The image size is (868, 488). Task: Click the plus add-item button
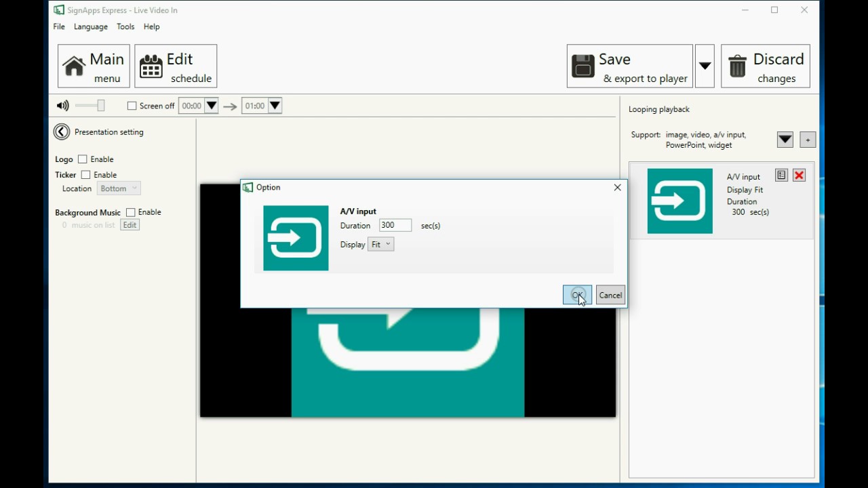(x=808, y=140)
